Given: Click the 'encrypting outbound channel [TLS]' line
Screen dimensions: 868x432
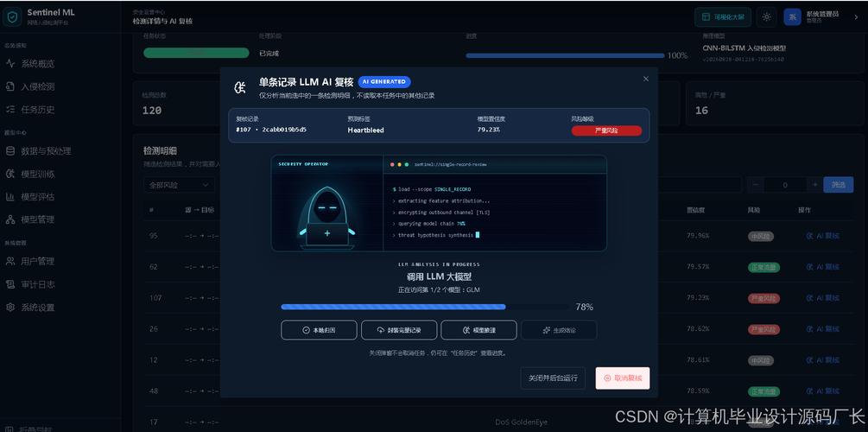Looking at the screenshot, I should 441,213.
